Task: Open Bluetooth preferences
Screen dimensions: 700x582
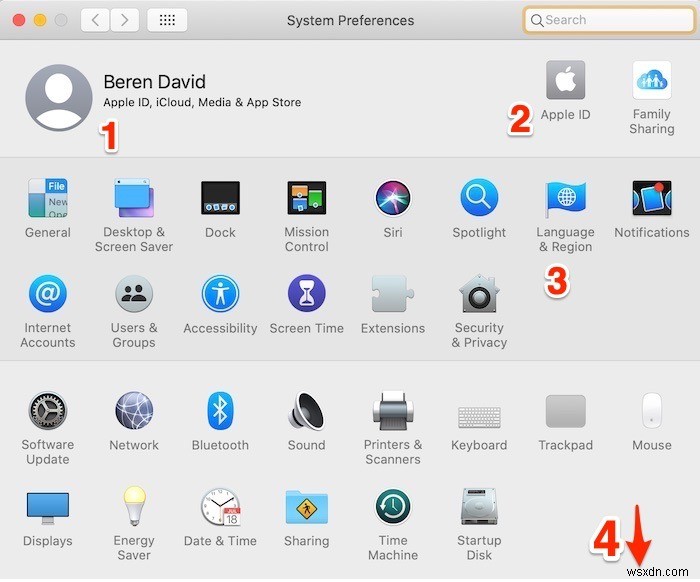Action: coord(220,411)
